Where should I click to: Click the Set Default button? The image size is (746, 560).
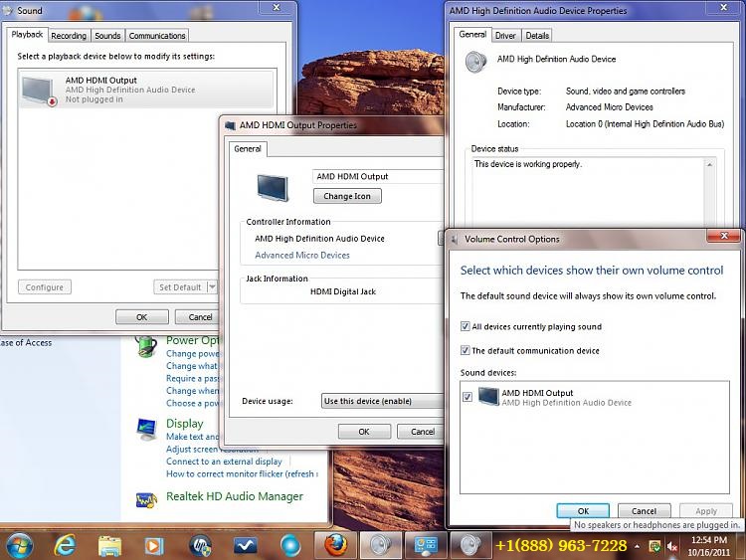tap(180, 286)
